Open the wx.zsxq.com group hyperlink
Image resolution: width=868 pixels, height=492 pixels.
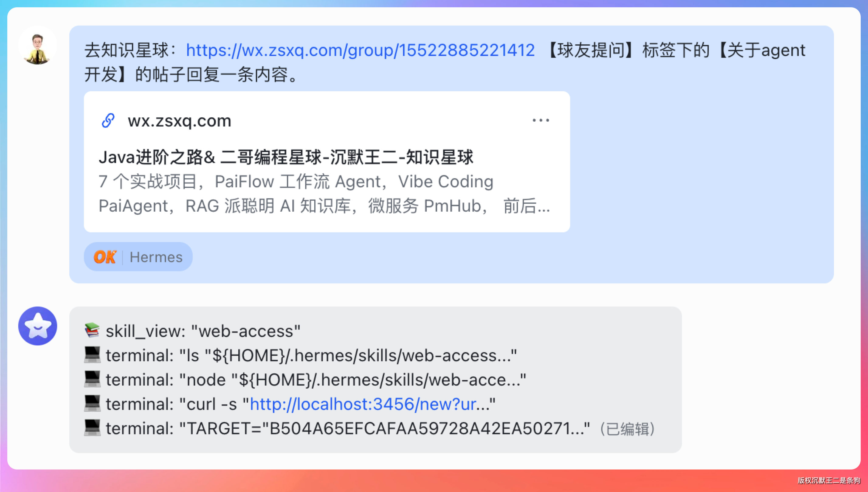click(x=360, y=50)
